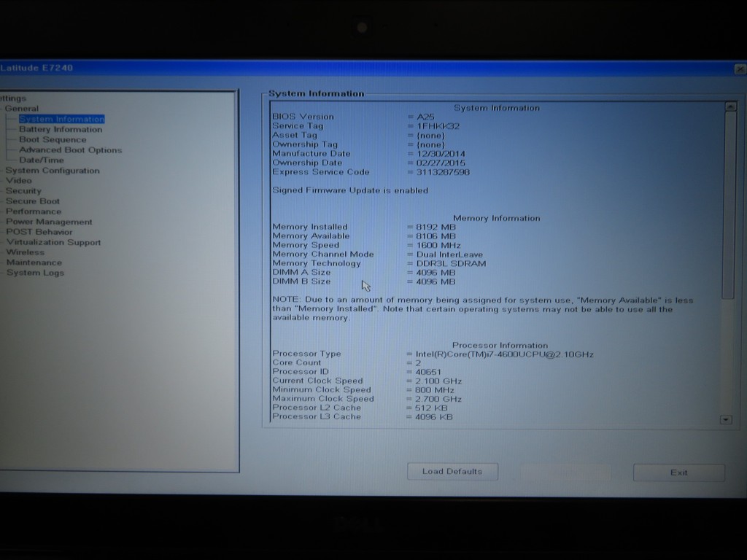The width and height of the screenshot is (747, 560).
Task: Expand the Security category
Action: (x=23, y=190)
